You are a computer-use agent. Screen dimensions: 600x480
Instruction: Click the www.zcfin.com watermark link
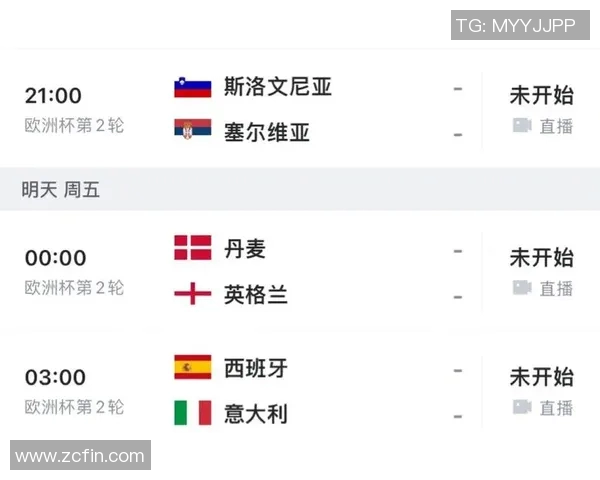80,456
